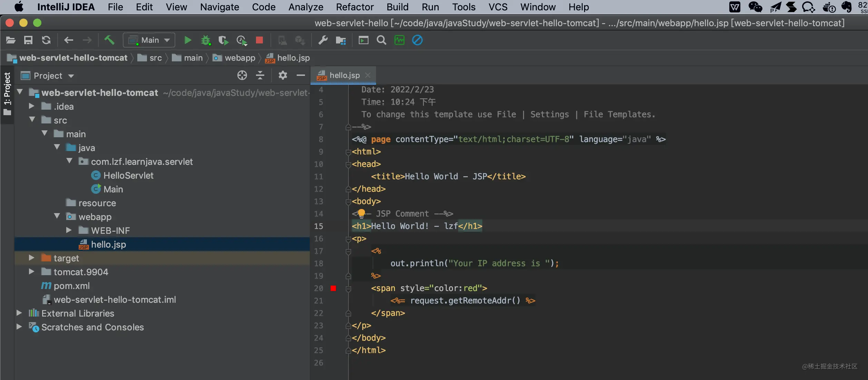868x380 pixels.
Task: Click the Run Anything terminal icon
Action: click(363, 40)
